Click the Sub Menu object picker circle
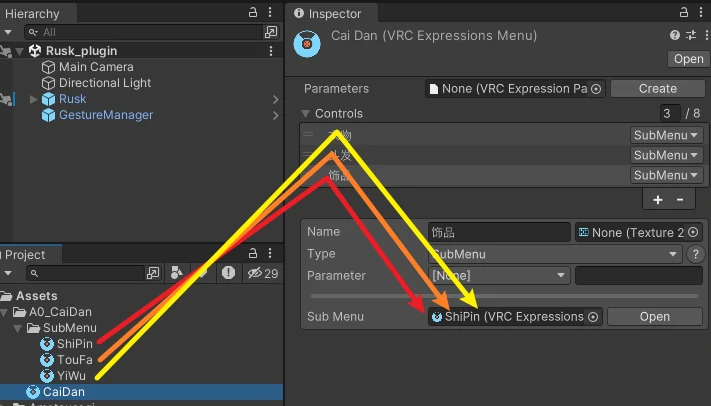This screenshot has width=711, height=406. point(593,317)
